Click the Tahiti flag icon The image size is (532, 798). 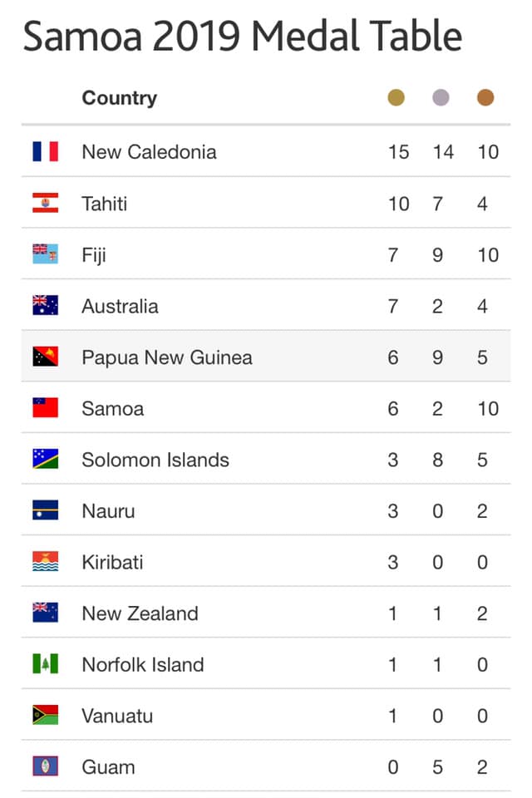(46, 203)
